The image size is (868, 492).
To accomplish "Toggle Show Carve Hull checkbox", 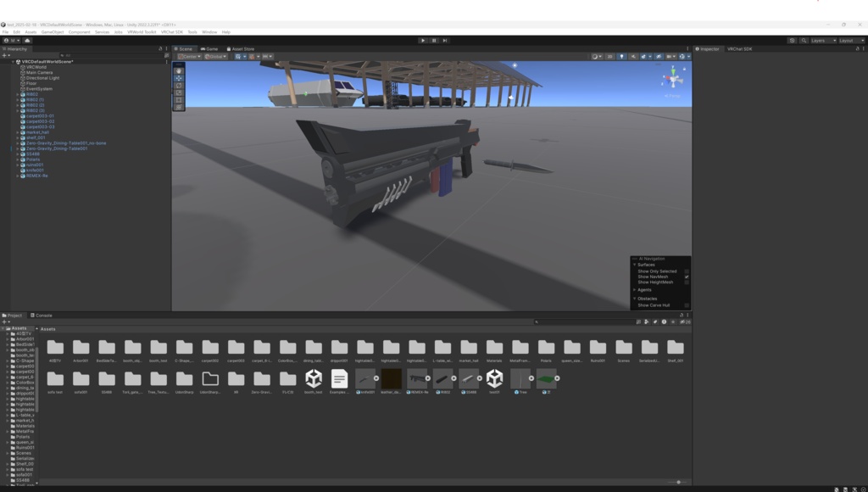I will click(x=687, y=305).
